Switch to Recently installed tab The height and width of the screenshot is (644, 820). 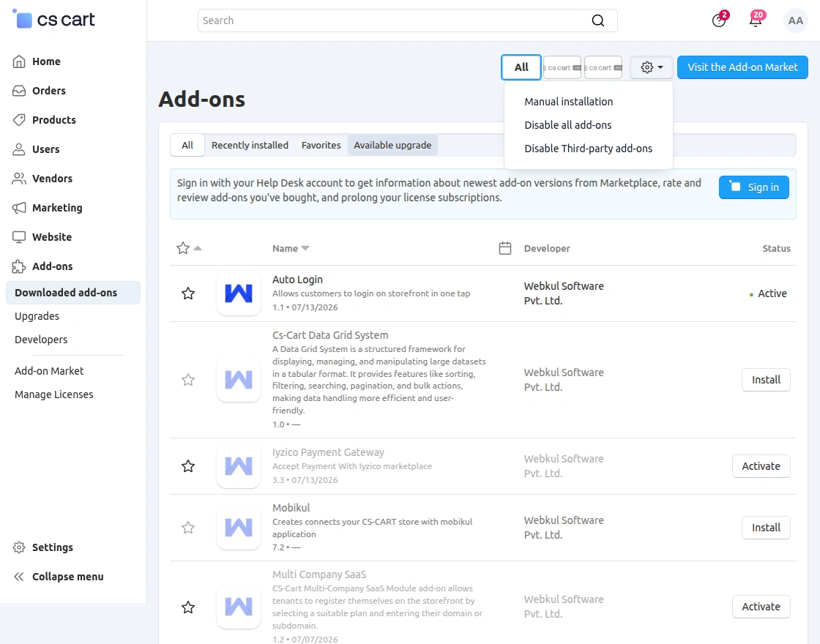(250, 145)
